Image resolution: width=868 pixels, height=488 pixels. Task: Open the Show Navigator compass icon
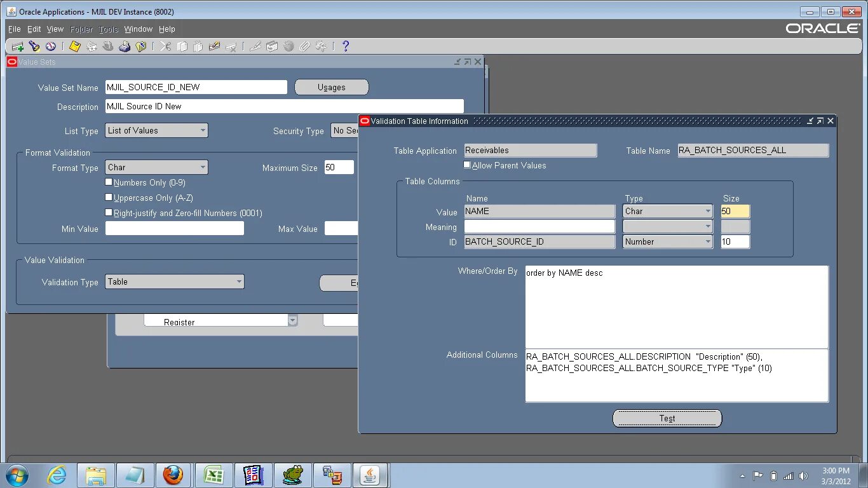coord(51,46)
